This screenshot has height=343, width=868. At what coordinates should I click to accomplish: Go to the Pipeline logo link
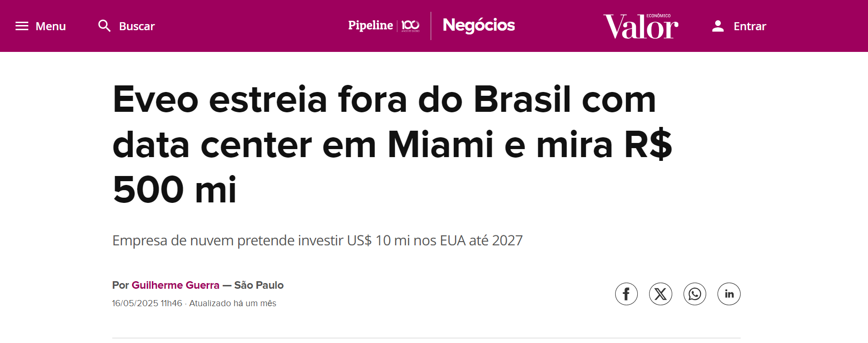tap(370, 25)
